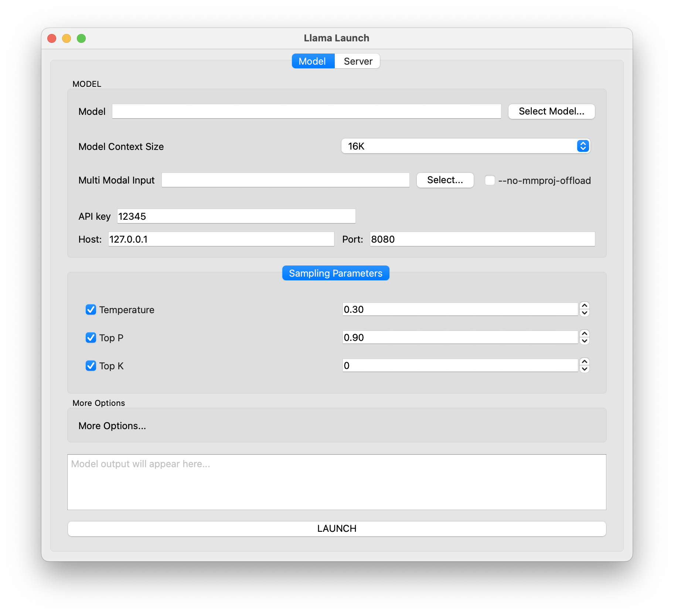Increase Temperature with the up stepper arrow
This screenshot has height=616, width=674.
click(584, 305)
